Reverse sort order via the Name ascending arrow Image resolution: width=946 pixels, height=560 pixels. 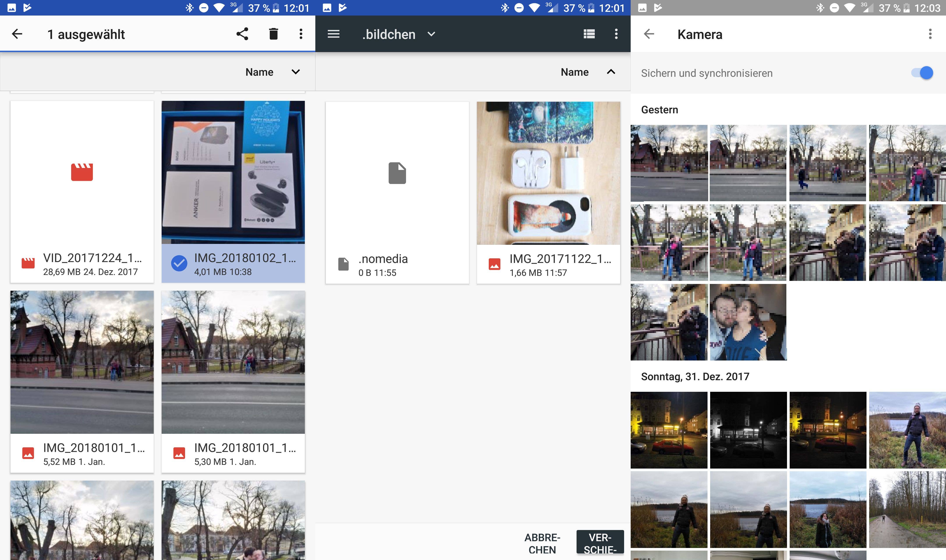click(x=611, y=72)
